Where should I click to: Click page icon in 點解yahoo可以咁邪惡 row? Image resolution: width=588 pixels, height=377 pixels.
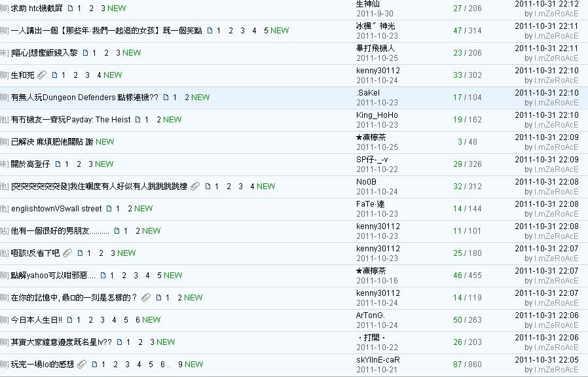(x=103, y=276)
